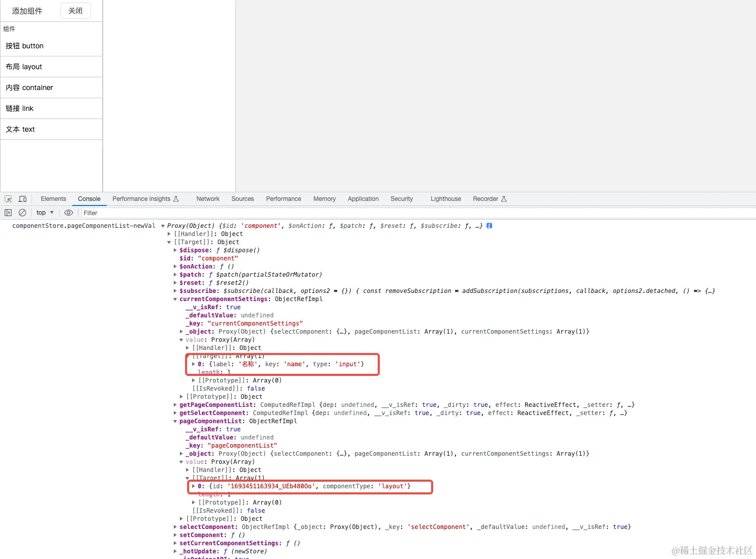Open live expression eye icon
Image resolution: width=756 pixels, height=559 pixels.
[69, 213]
